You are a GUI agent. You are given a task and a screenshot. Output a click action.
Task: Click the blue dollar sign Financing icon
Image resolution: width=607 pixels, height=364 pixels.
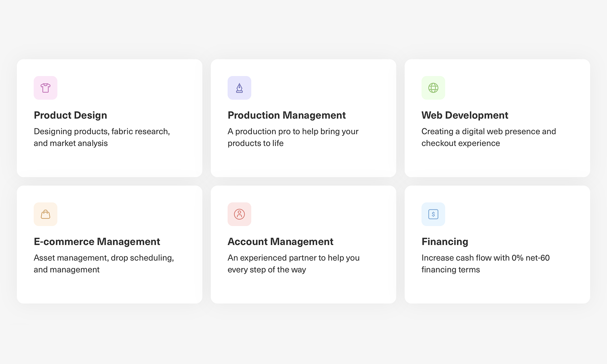(x=433, y=214)
